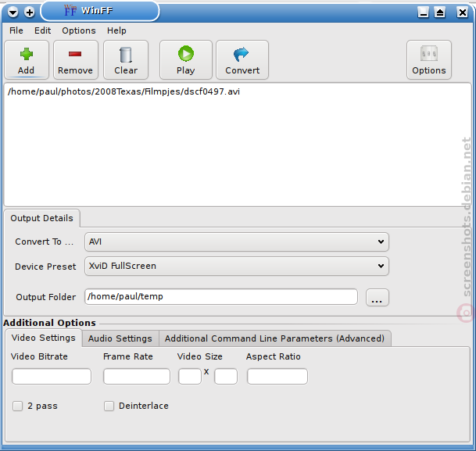Select dscf0497.avi in the file list
The image size is (476, 451).
pos(123,91)
